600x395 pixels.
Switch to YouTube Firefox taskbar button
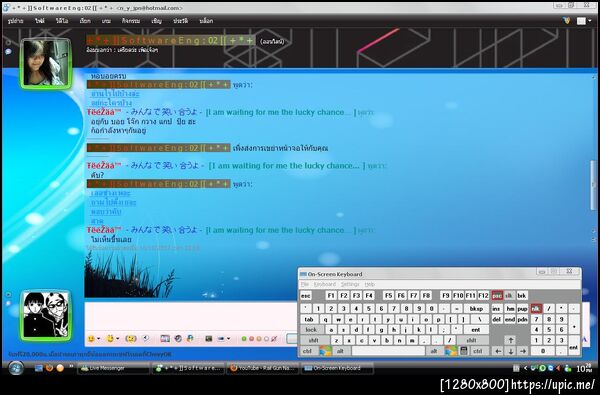pyautogui.click(x=263, y=368)
